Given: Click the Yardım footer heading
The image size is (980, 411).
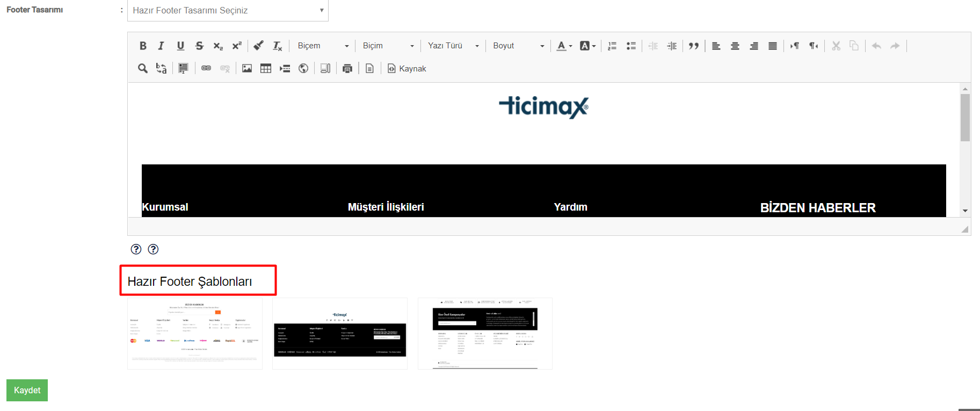Looking at the screenshot, I should coord(571,207).
